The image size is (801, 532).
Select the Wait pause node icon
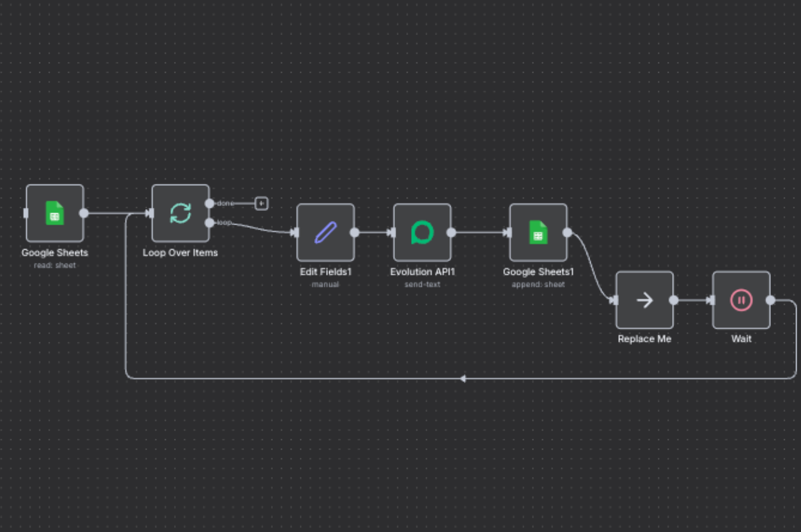tap(741, 300)
